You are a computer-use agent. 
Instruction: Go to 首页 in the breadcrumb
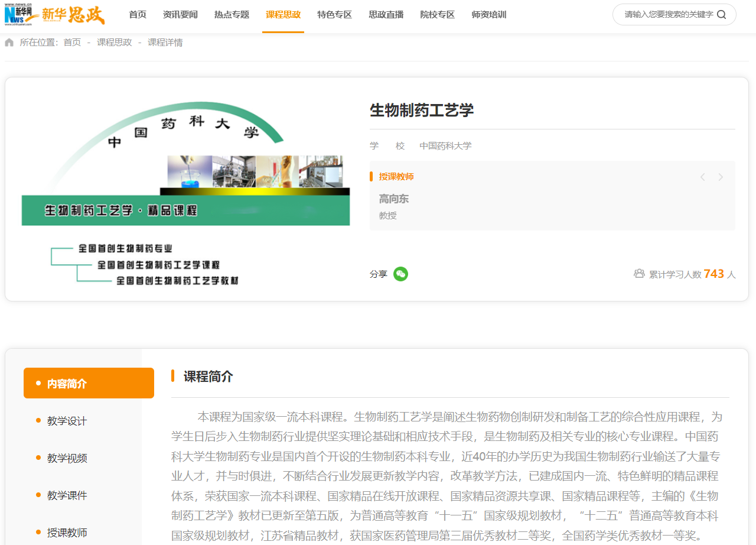[x=72, y=43]
